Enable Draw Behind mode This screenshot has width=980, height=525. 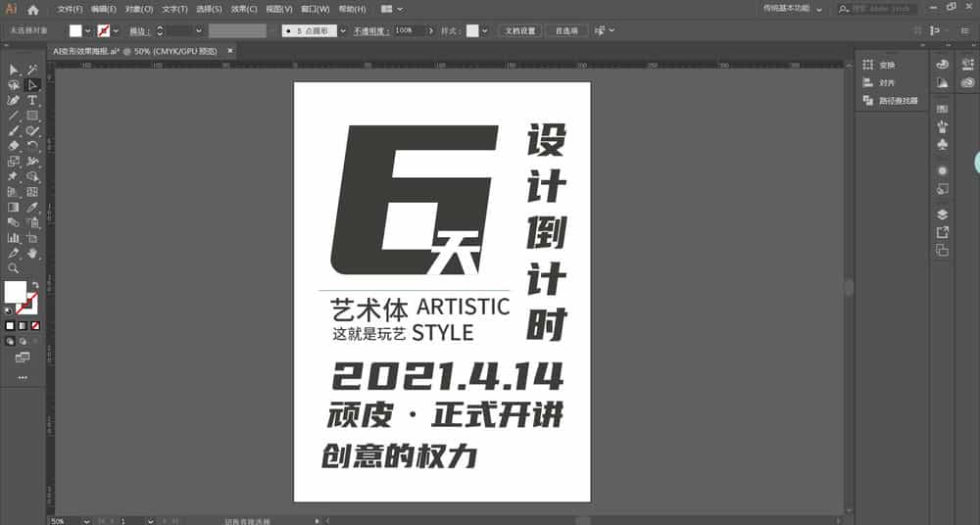(24, 341)
